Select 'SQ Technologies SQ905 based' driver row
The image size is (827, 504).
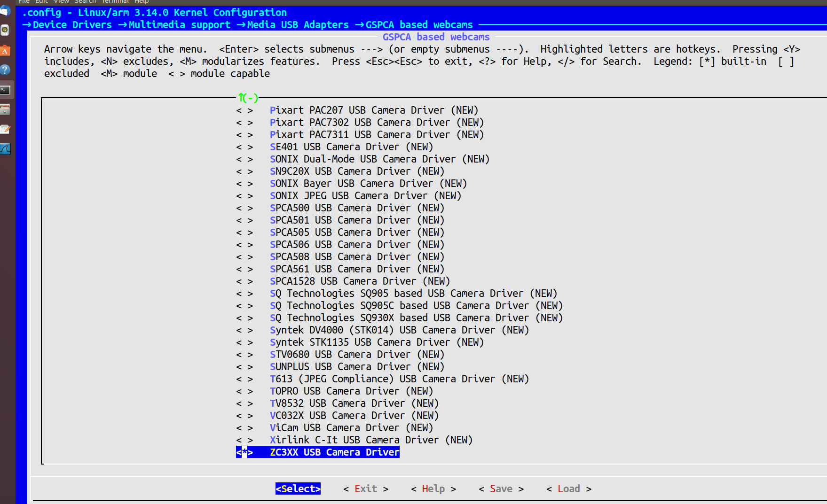pos(397,294)
